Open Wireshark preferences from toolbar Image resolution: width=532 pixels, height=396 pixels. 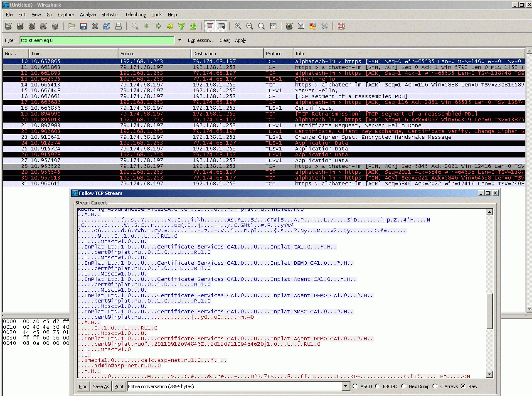click(325, 26)
